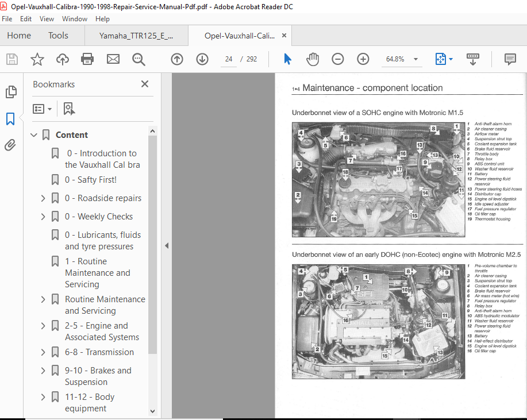Open bookmark 0 - Introduction to Vauxhall
Viewport: 527px width, 420px height.
(102, 159)
